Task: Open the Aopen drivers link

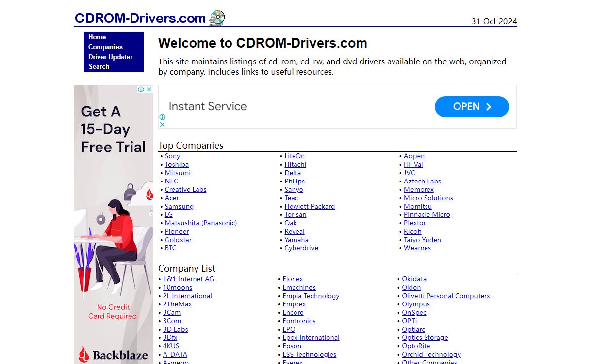Action: pyautogui.click(x=414, y=156)
